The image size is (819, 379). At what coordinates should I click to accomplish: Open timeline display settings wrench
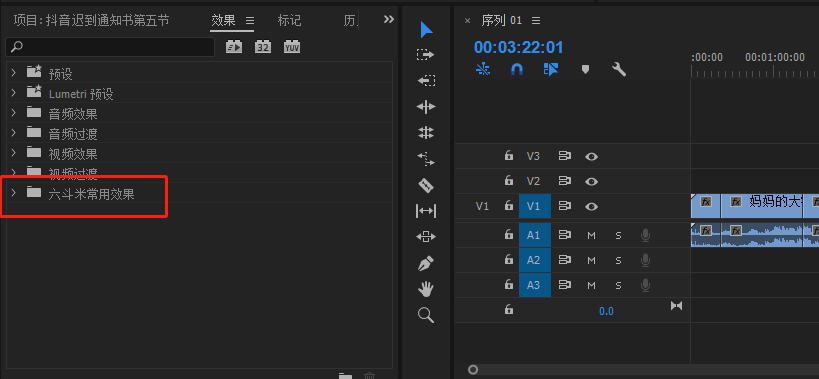pos(619,69)
